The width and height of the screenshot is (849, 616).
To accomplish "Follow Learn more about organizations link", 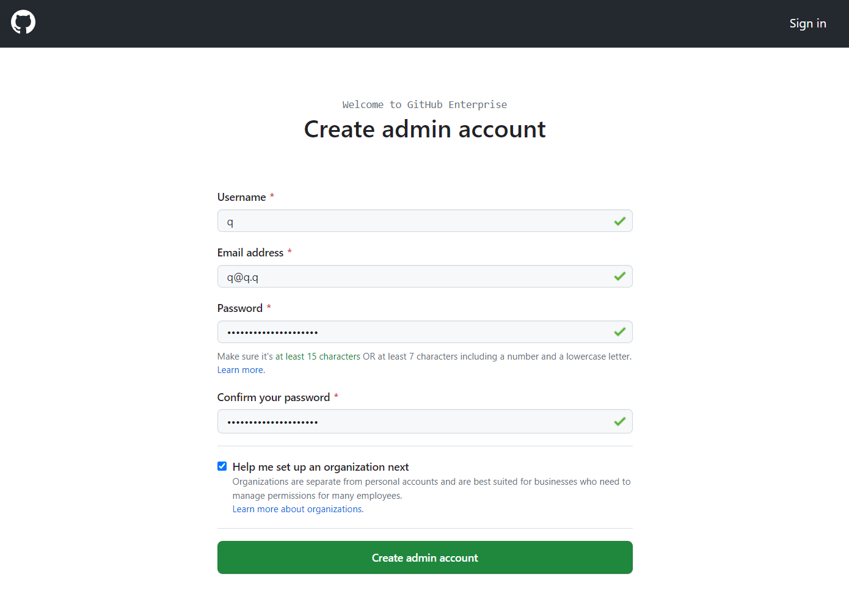I will [298, 509].
